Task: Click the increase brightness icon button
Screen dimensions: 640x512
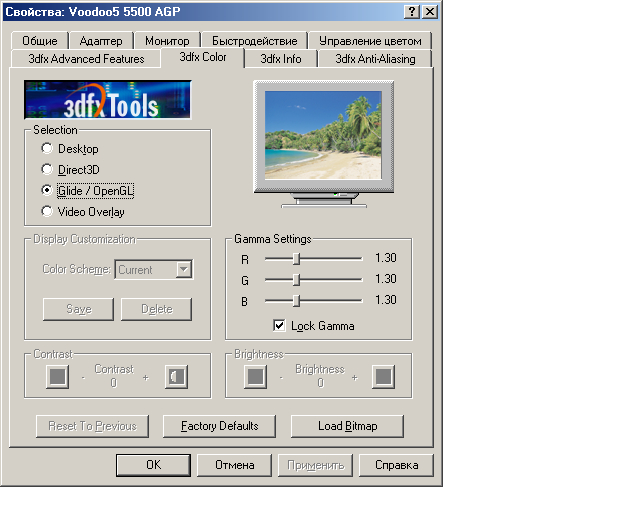Action: pos(383,376)
